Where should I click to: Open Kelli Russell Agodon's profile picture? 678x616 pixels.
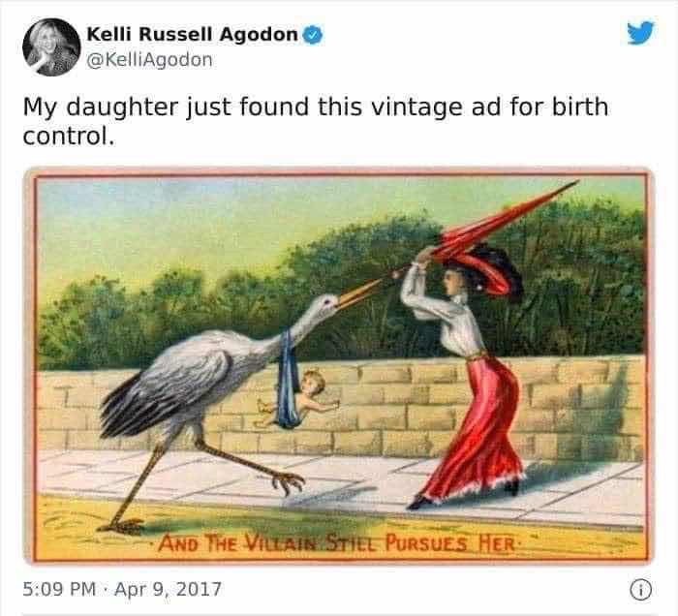(51, 46)
